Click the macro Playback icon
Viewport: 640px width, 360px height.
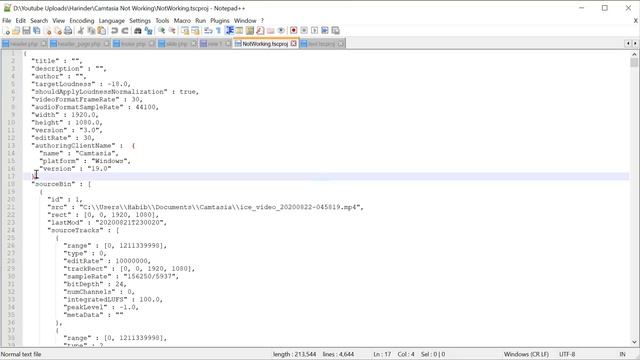pos(314,31)
